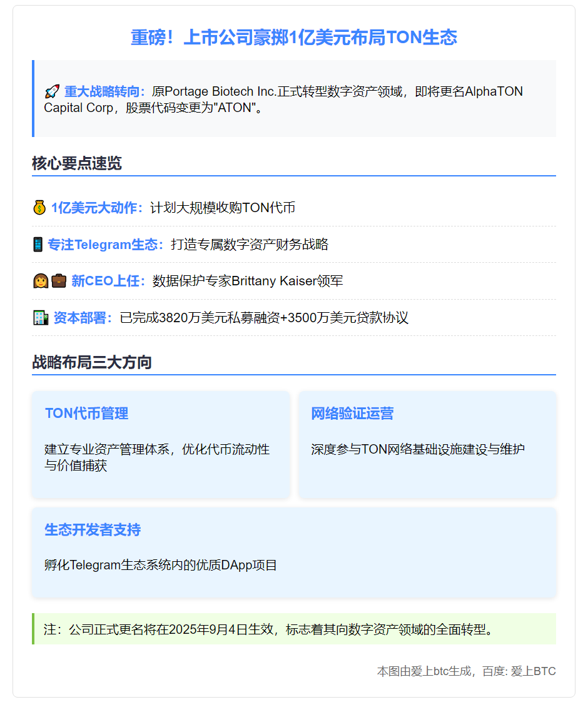The image size is (588, 717).
Task: Open the 生态开发者支持 card title
Action: [93, 530]
